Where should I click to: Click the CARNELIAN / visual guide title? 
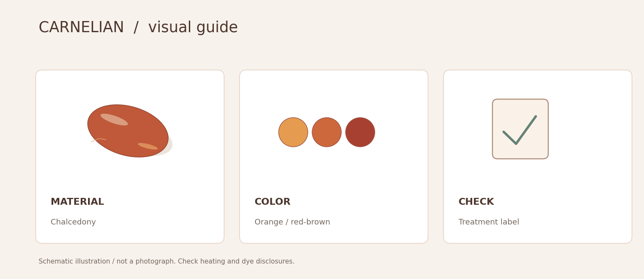pyautogui.click(x=138, y=28)
